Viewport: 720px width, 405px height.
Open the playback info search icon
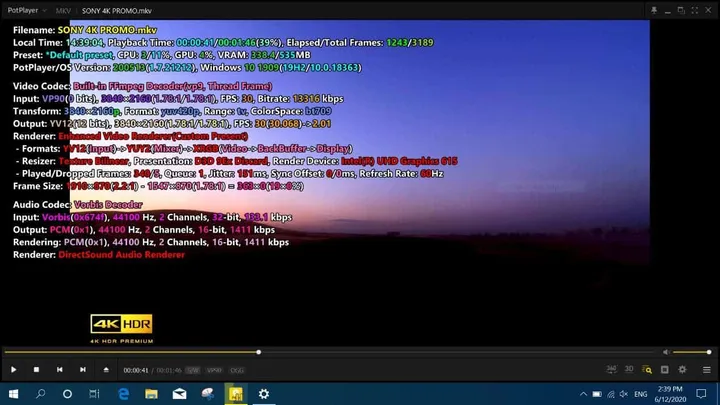click(647, 370)
